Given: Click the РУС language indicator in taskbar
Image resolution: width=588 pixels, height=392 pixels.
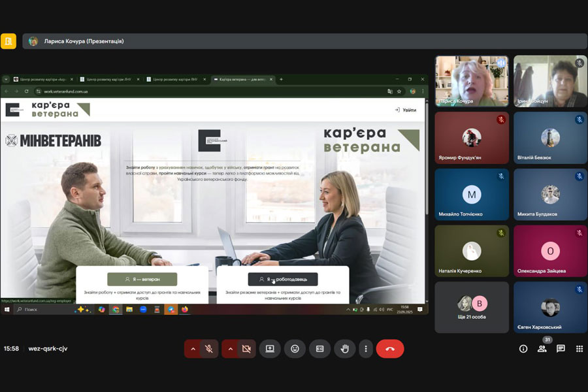Looking at the screenshot, I should tap(389, 310).
